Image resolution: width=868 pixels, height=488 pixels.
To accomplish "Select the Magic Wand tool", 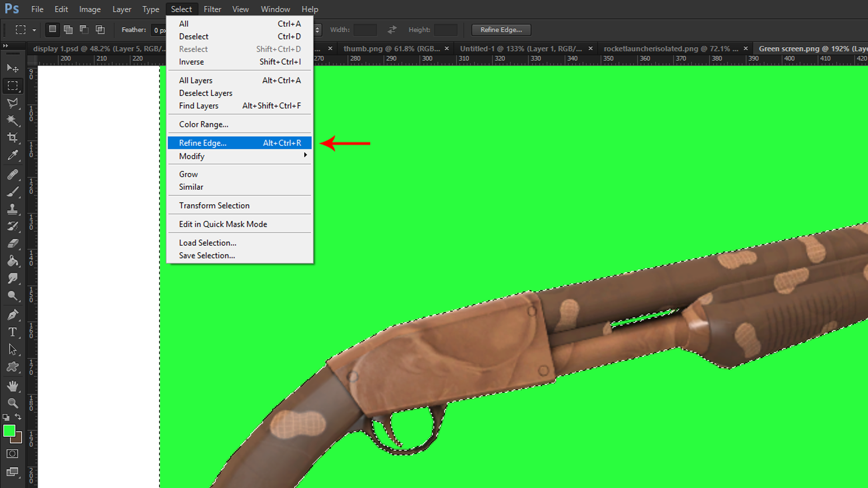I will 13,120.
